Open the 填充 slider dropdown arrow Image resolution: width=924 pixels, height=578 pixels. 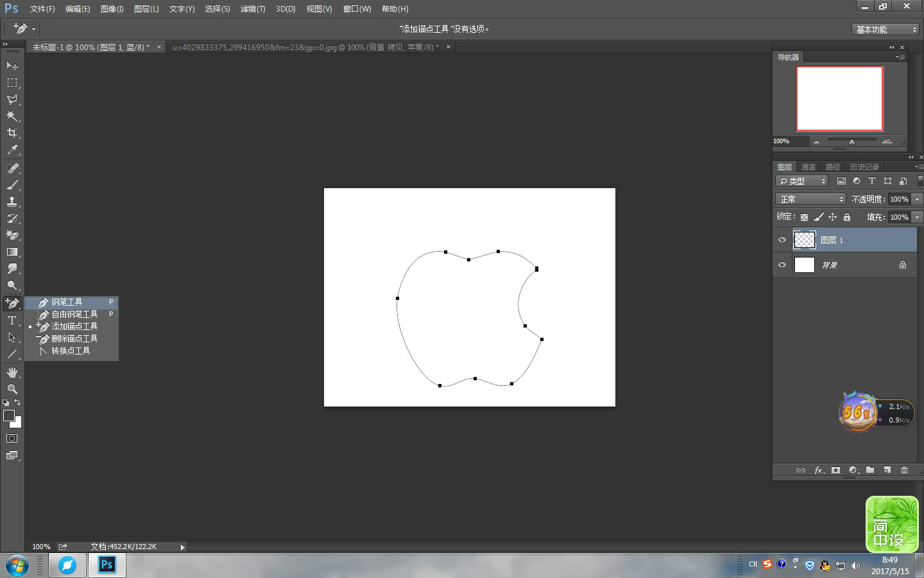tap(918, 217)
